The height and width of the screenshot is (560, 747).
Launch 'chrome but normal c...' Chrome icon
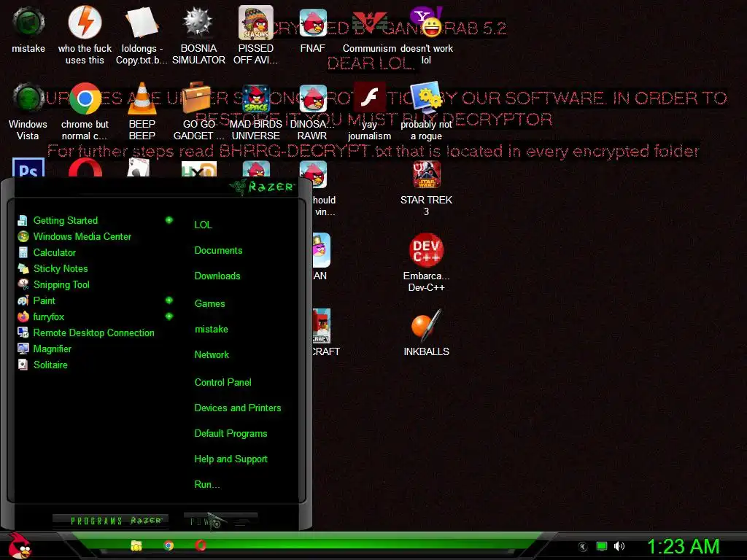[85, 112]
